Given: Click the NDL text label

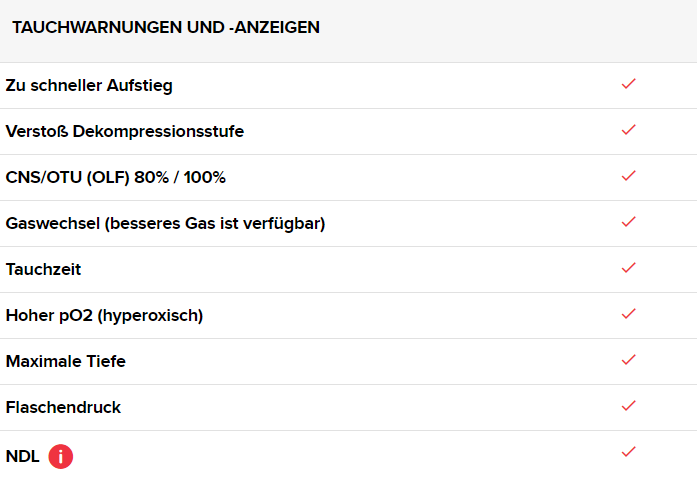Looking at the screenshot, I should 22,457.
